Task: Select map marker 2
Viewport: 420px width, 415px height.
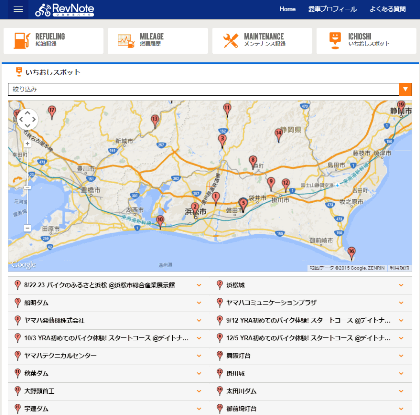Action: tap(195, 209)
